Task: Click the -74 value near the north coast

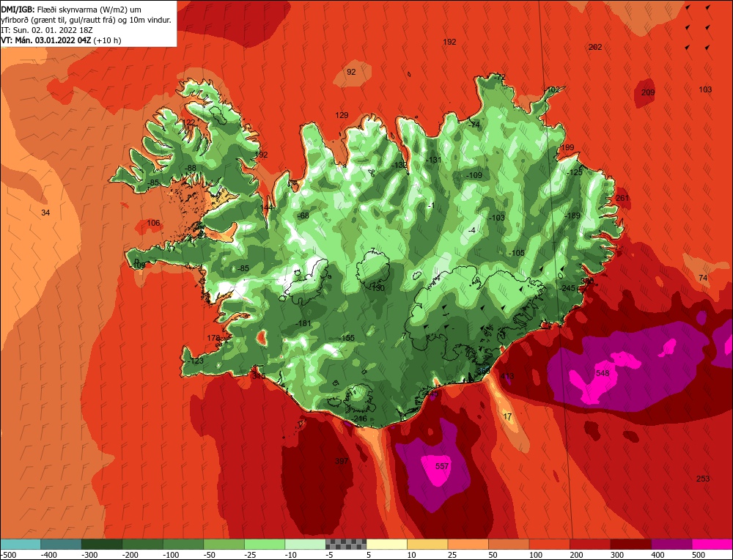Action: [474, 125]
